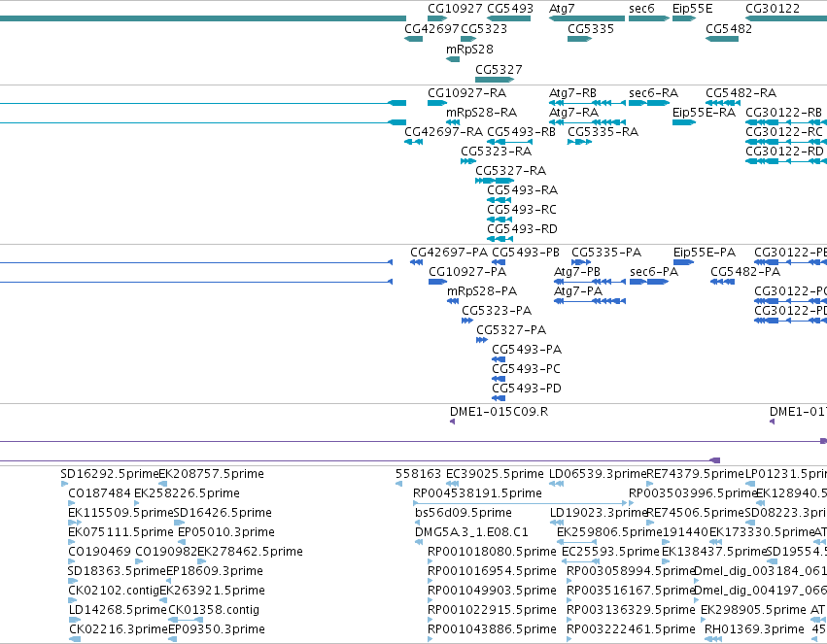Select transcript CG30122-RC
Image resolution: width=827 pixels, height=644 pixels.
(783, 132)
